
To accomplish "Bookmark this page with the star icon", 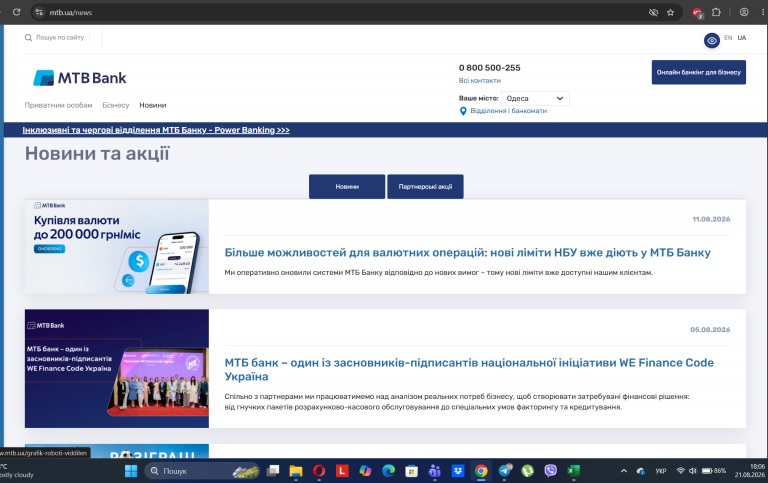I will point(671,12).
